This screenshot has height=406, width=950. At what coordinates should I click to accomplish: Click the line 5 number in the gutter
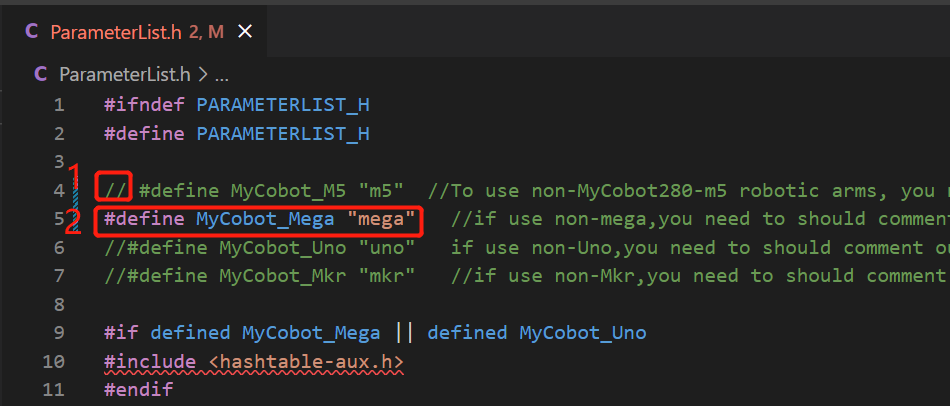(59, 219)
